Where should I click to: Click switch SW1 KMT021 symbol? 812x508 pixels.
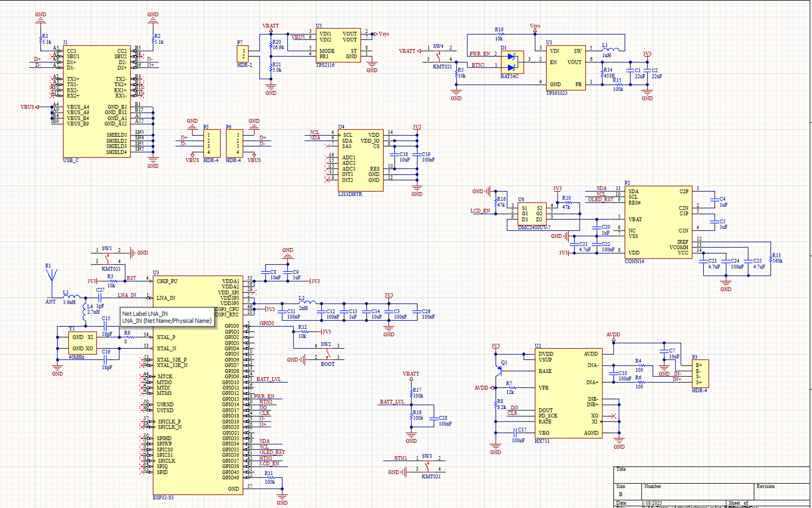click(x=108, y=259)
